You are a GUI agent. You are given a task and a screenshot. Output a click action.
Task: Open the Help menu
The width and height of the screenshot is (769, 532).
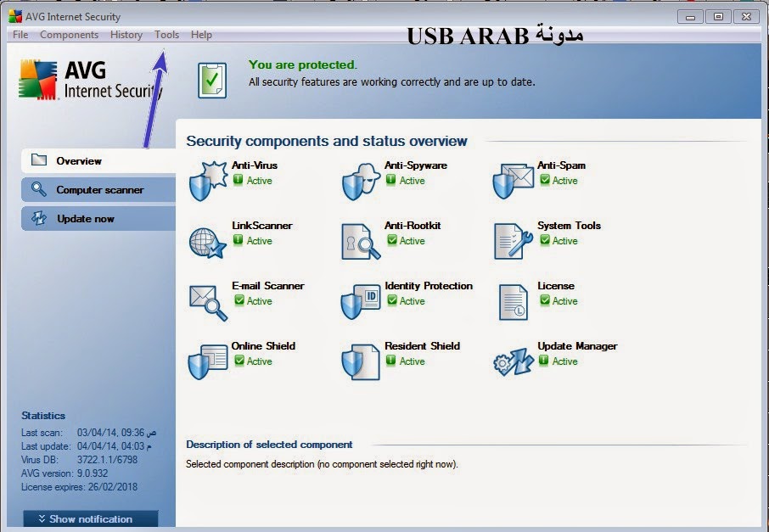click(x=201, y=35)
